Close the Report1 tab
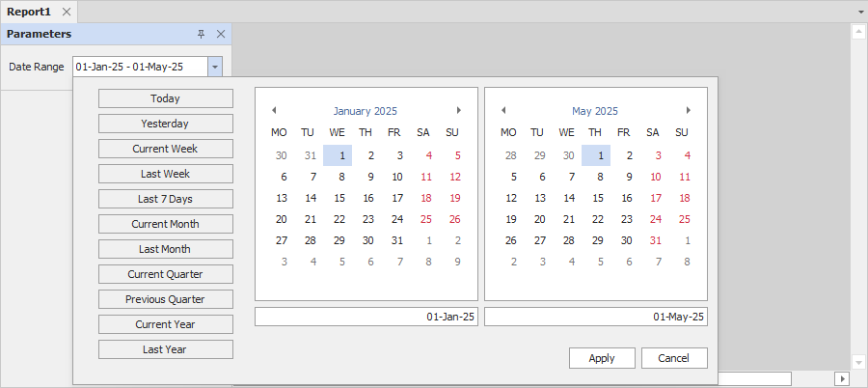This screenshot has width=868, height=388. click(x=67, y=12)
